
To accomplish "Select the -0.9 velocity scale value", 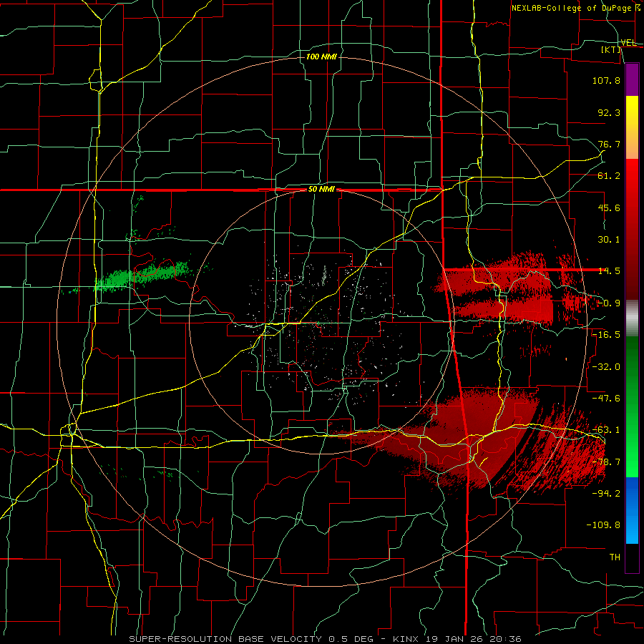I will pos(609,303).
